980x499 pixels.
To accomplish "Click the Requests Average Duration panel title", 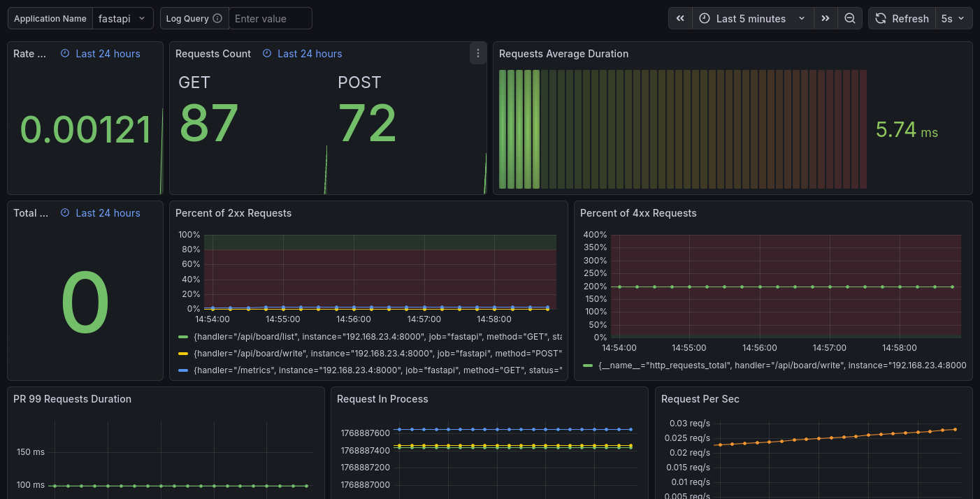I will point(563,54).
